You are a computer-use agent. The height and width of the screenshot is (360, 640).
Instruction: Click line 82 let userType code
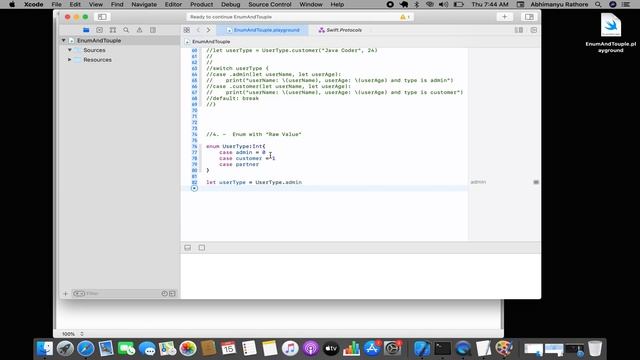coord(254,182)
